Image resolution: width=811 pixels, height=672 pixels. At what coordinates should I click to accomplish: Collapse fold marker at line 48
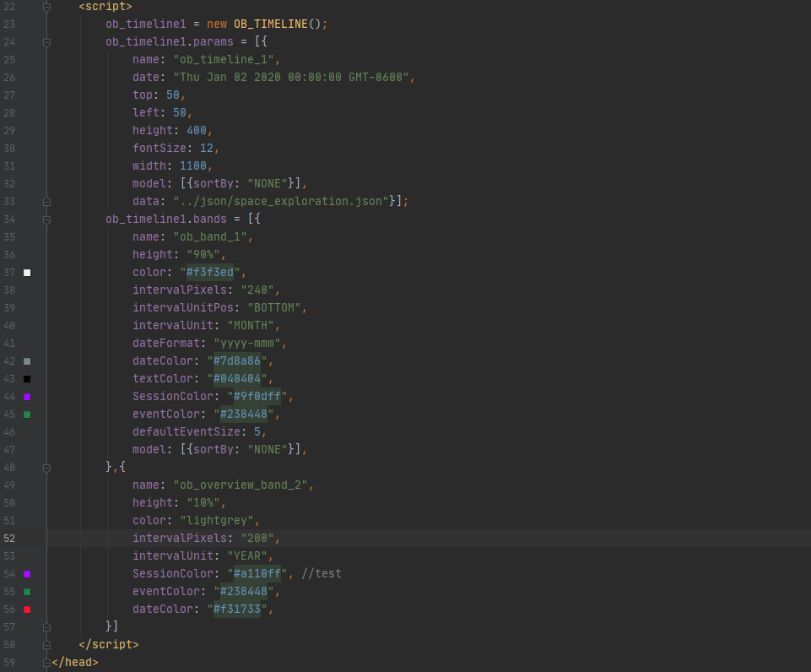(x=46, y=468)
